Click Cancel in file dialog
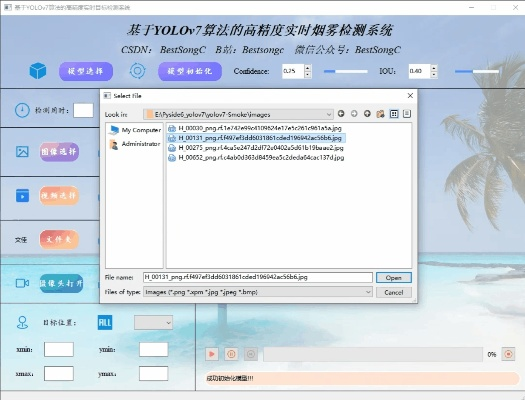The height and width of the screenshot is (400, 525). coord(394,292)
